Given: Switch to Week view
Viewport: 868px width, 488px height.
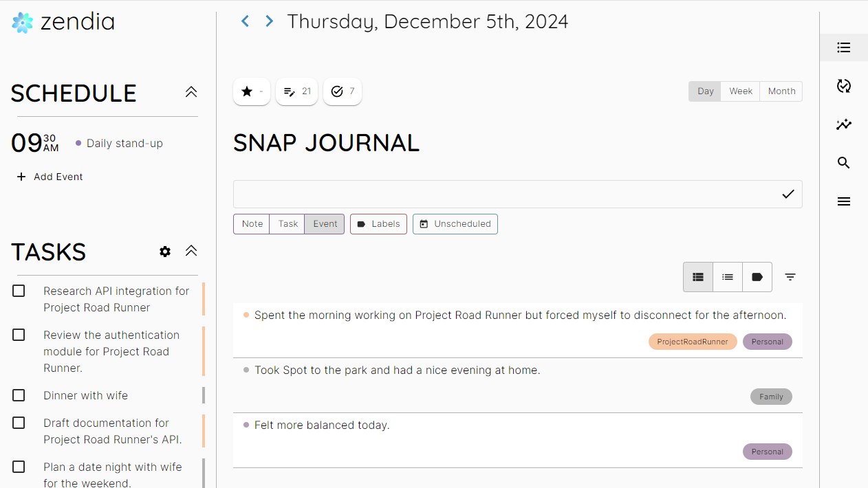Looking at the screenshot, I should (x=741, y=91).
